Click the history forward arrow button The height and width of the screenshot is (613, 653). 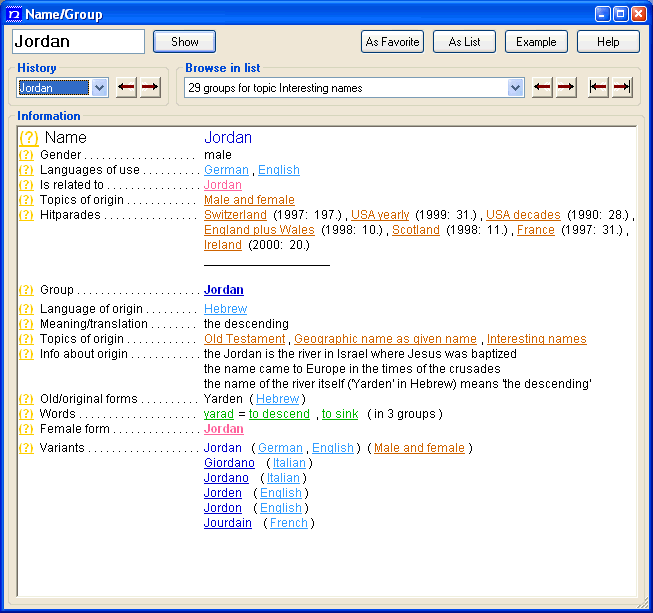click(149, 88)
